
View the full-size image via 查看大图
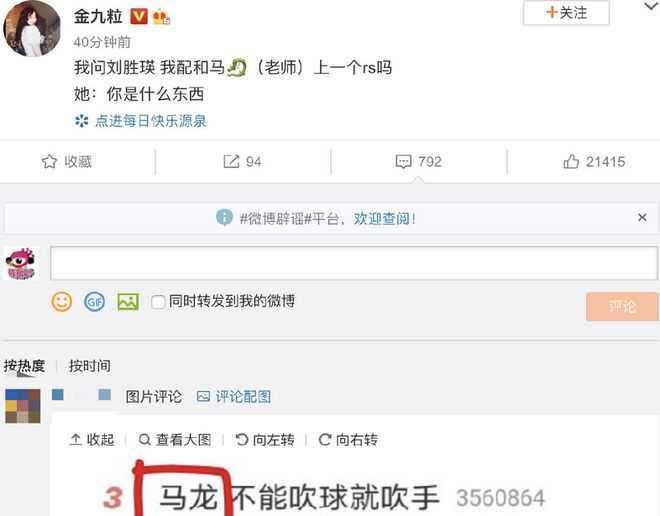(175, 440)
